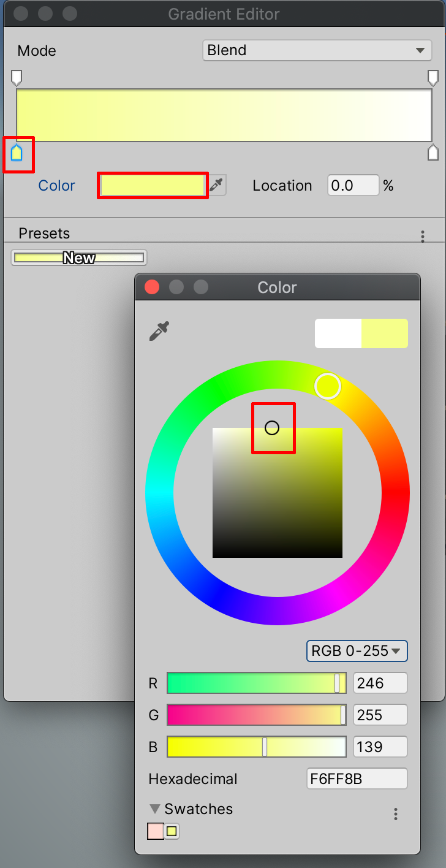Click the pink swatch in Swatches
This screenshot has width=446, height=868.
[x=156, y=831]
